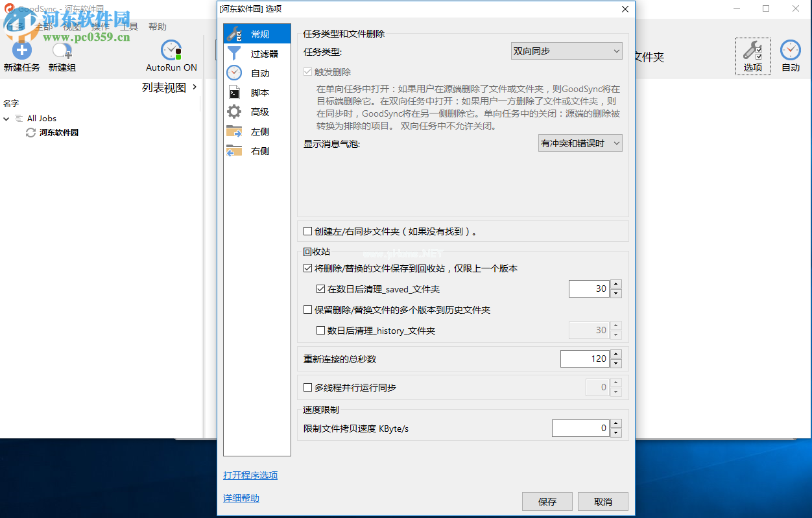The width and height of the screenshot is (812, 518).
Task: Collapse the All Jobs tree node
Action: (x=6, y=119)
